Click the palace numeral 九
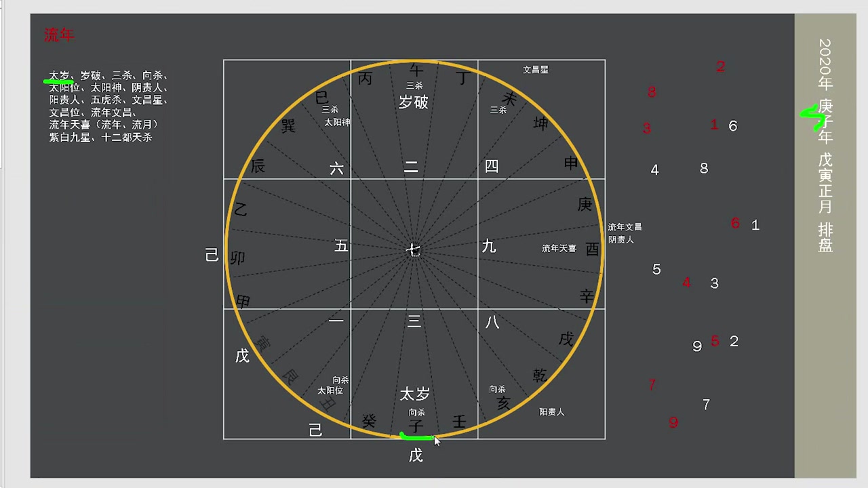Screen dimensions: 868x488 tap(488, 246)
